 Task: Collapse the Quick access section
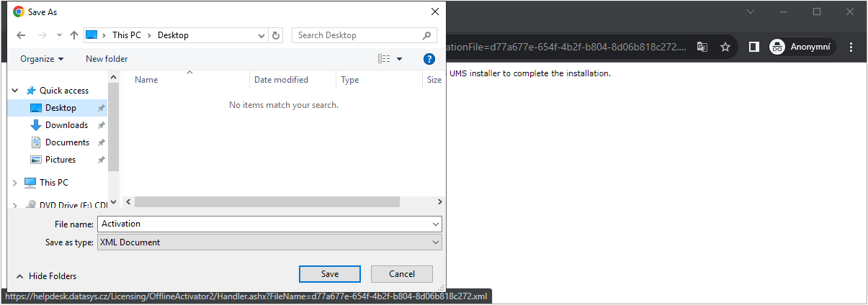[14, 91]
